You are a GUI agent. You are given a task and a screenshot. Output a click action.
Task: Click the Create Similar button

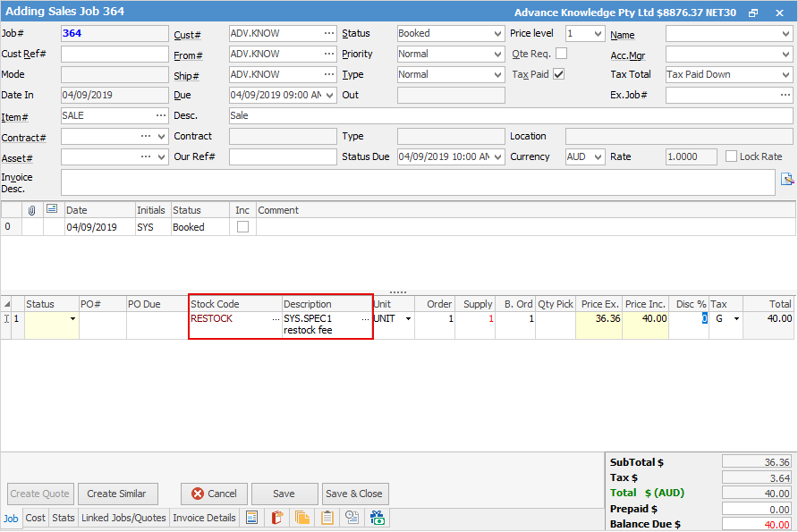(116, 494)
